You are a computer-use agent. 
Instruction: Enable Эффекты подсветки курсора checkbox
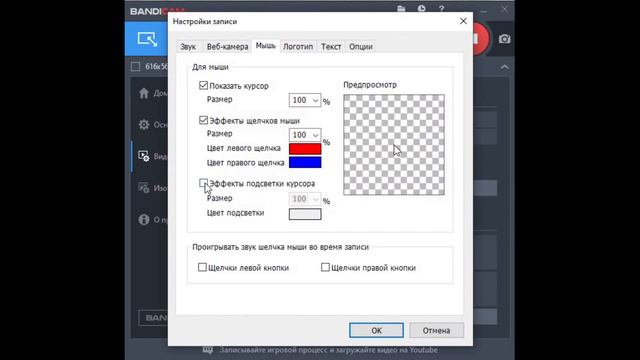203,183
